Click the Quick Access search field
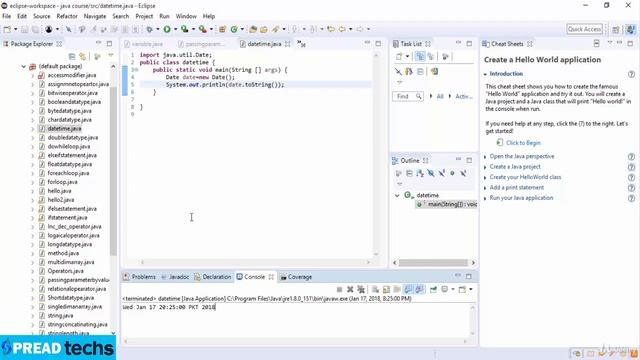This screenshot has width=640, height=360. tap(584, 29)
